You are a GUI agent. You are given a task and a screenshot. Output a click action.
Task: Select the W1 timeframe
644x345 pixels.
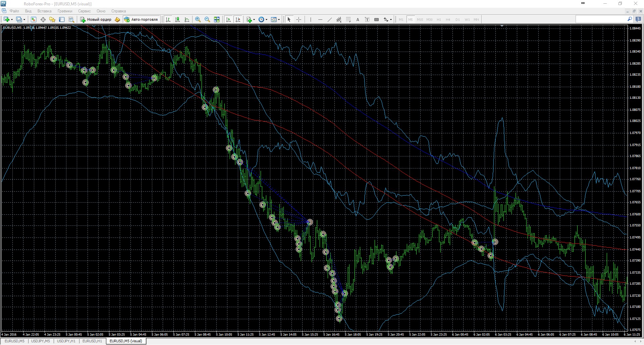[467, 19]
